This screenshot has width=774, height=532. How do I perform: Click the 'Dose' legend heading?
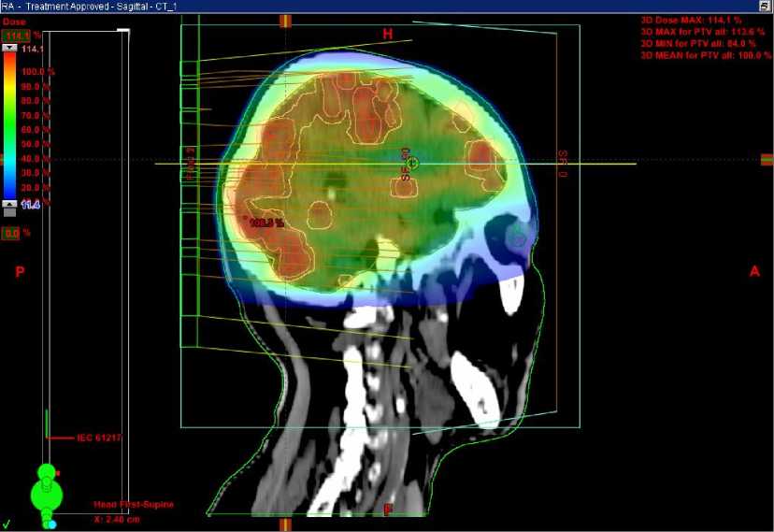[x=14, y=22]
